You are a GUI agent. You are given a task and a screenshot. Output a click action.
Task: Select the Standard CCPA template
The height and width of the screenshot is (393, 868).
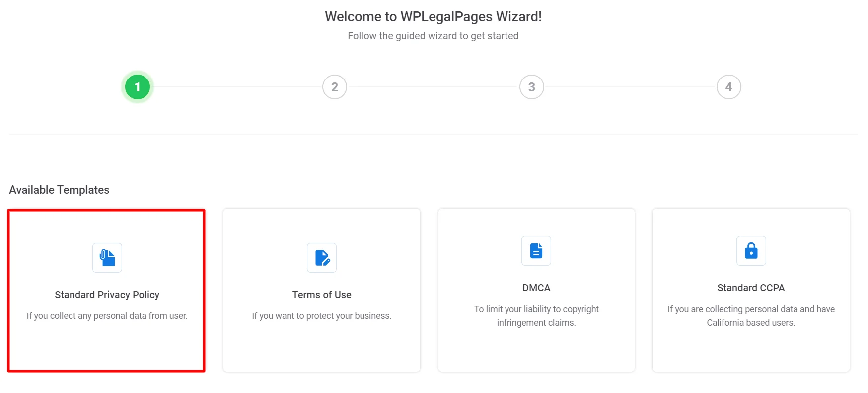tap(751, 290)
